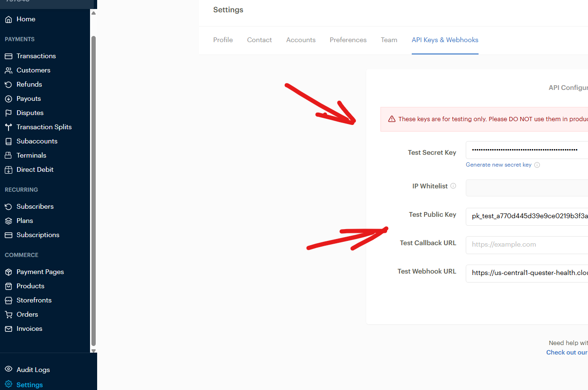Go to the Preferences tab
The width and height of the screenshot is (588, 390).
[348, 40]
